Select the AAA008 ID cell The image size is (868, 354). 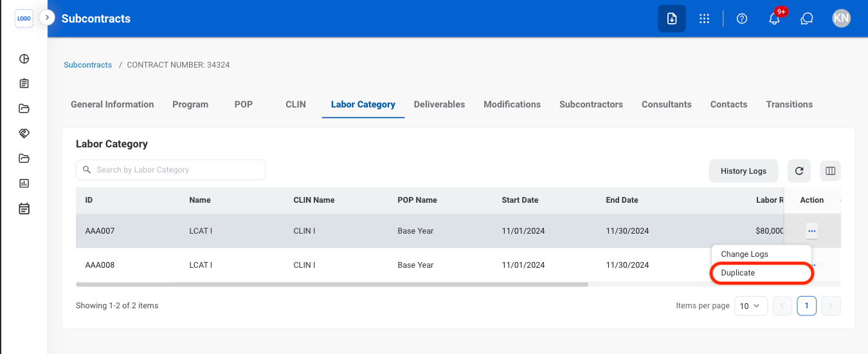(100, 265)
